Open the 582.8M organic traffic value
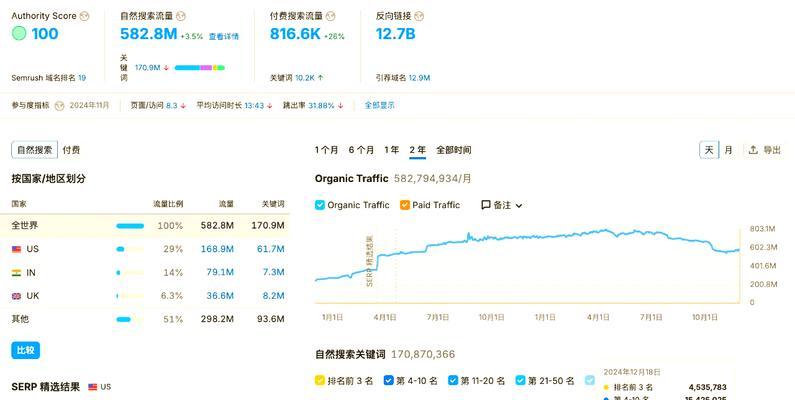The width and height of the screenshot is (795, 400). click(149, 34)
